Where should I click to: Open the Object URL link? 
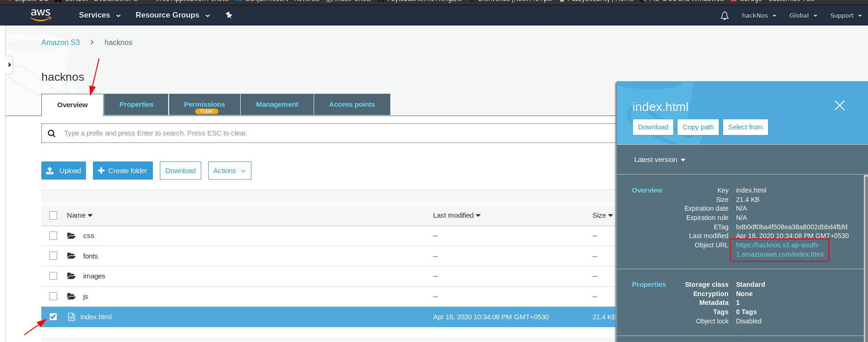click(x=779, y=250)
